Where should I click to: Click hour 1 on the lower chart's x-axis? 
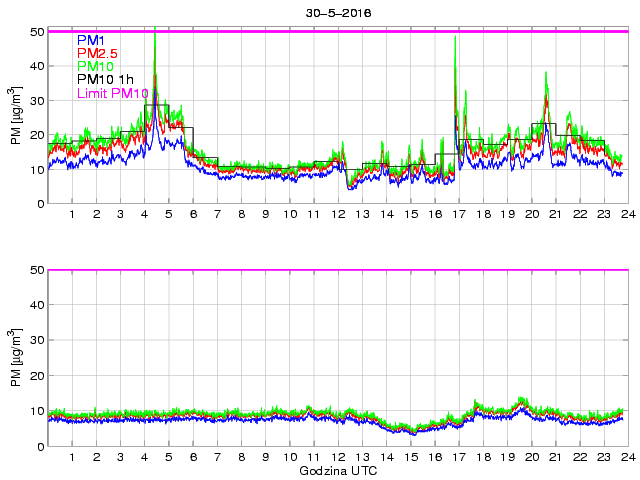72,457
